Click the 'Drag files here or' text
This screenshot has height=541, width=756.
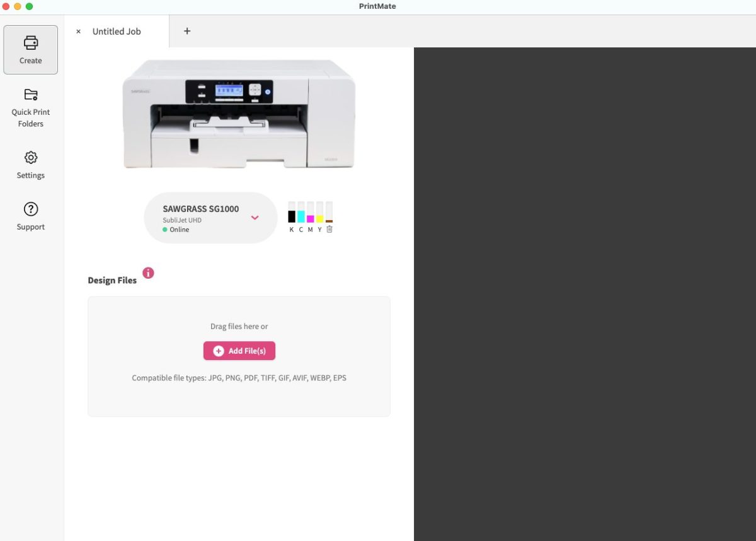239,327
